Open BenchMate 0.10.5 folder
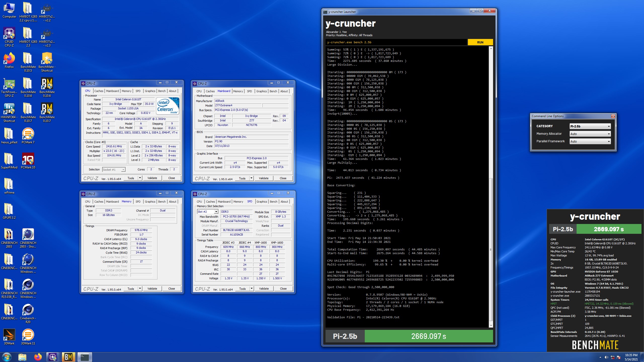644x362 pixels. (28, 62)
